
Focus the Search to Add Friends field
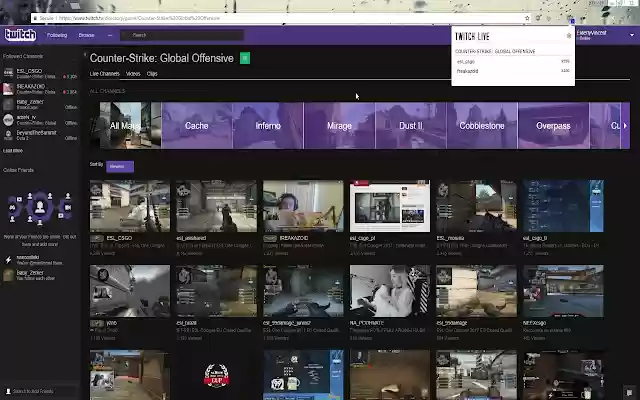[40, 391]
